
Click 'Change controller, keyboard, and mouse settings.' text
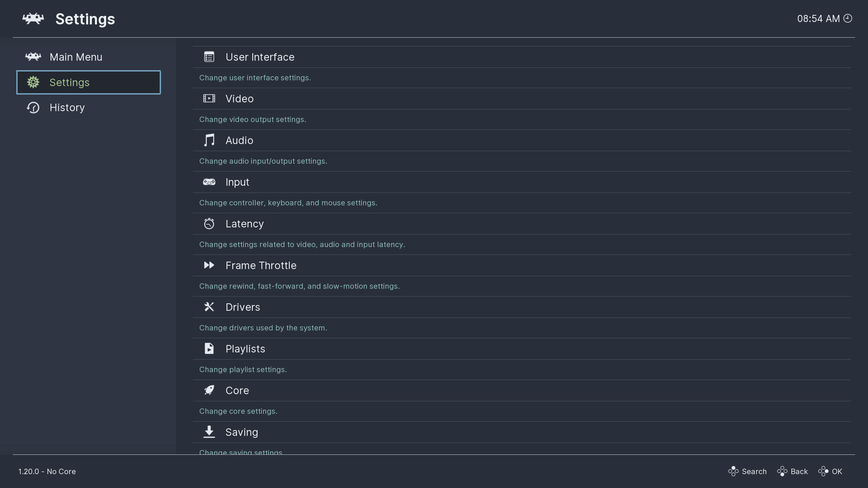[x=288, y=203]
